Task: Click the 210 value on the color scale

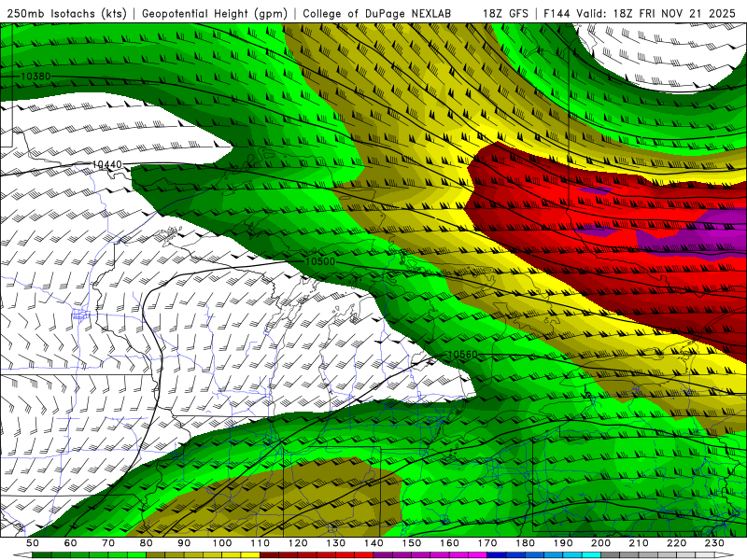Action: pyautogui.click(x=639, y=543)
